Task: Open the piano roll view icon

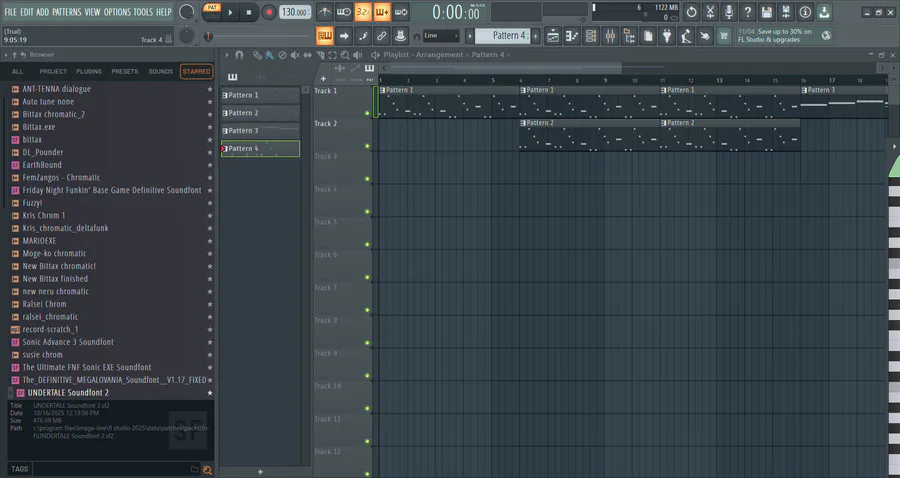Action: click(x=572, y=36)
